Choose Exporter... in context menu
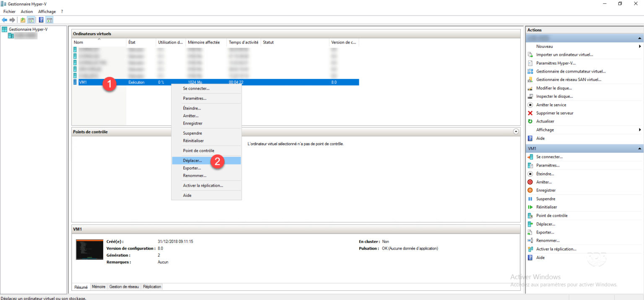644x300 pixels. click(206, 168)
